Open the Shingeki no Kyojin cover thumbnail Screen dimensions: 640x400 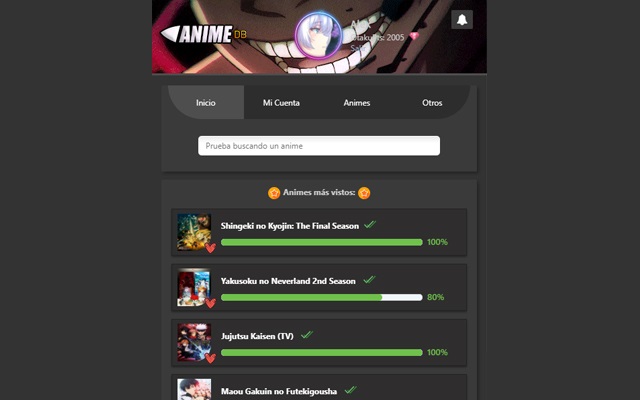[x=194, y=231]
